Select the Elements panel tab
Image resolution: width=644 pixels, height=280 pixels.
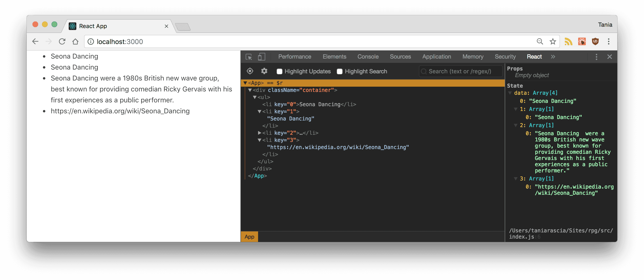pyautogui.click(x=333, y=57)
